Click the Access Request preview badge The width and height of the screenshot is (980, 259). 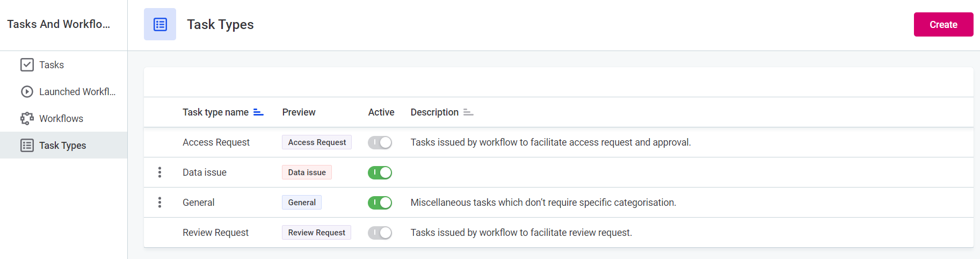click(317, 142)
